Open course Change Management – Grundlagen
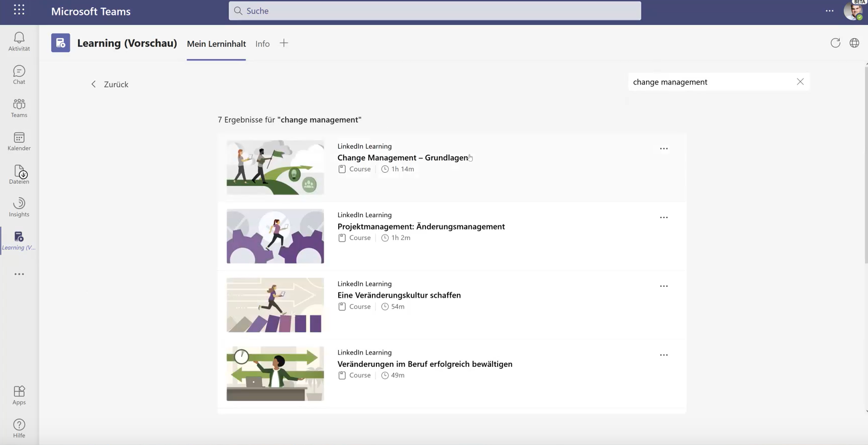868x445 pixels. (403, 158)
